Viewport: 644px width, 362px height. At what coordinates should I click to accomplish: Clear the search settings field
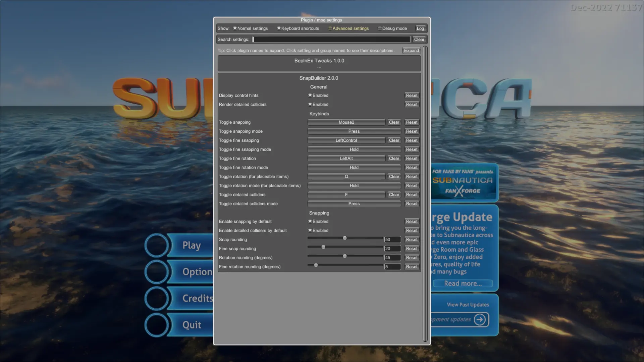pyautogui.click(x=419, y=39)
